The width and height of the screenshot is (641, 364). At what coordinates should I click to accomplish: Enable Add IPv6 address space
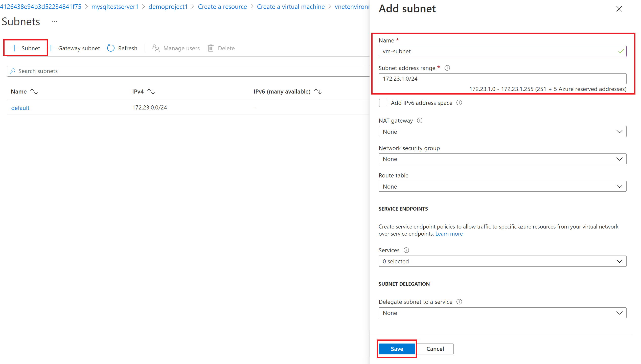383,103
